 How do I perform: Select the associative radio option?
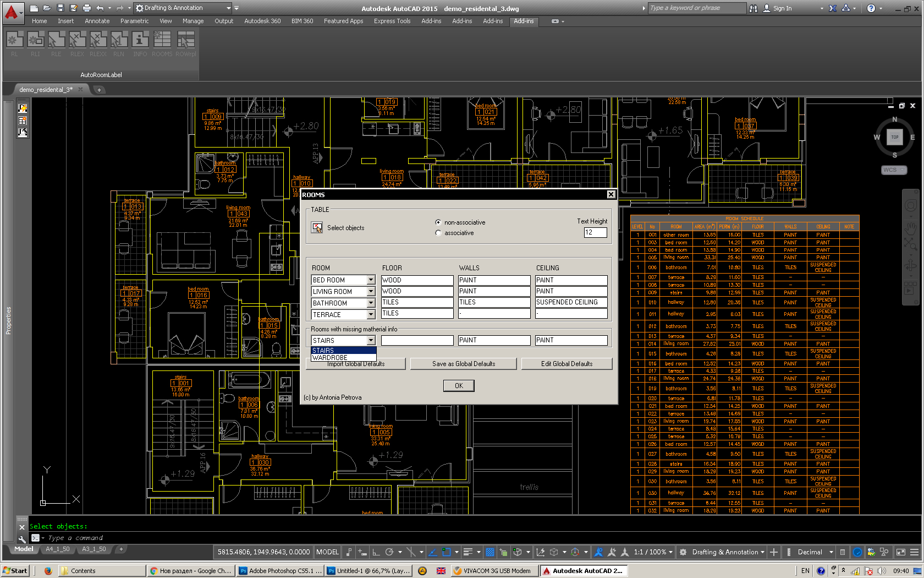[438, 233]
